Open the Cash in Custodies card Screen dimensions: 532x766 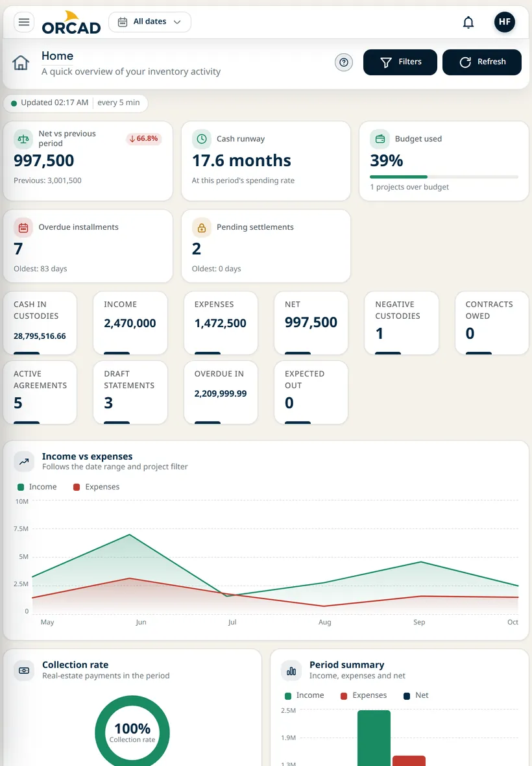pyautogui.click(x=40, y=323)
